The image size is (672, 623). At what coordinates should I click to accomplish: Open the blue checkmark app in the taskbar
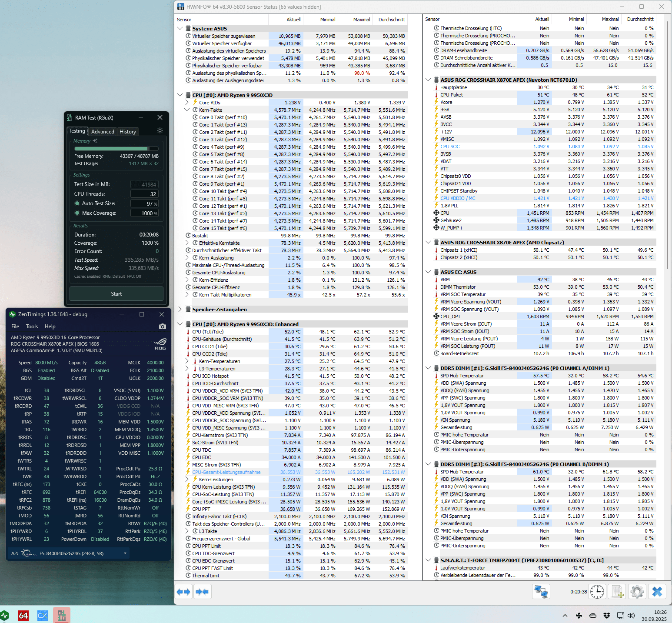click(x=43, y=615)
